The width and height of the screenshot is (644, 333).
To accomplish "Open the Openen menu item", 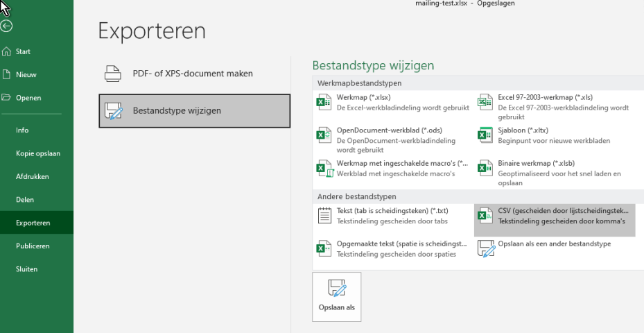I will coord(37,98).
